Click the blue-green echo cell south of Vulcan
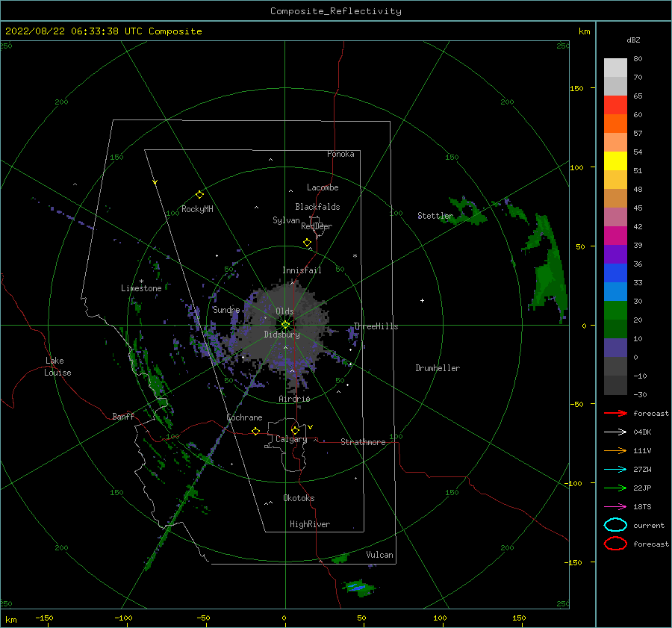The width and height of the screenshot is (672, 628). (x=358, y=587)
